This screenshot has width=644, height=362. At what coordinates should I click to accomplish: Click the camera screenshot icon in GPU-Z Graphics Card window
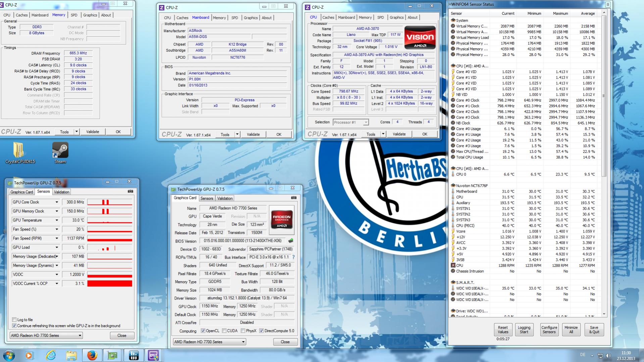point(294,198)
